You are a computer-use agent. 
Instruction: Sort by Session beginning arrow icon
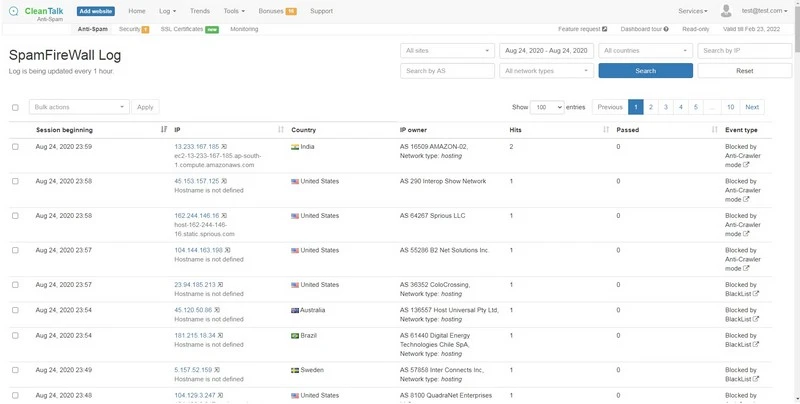pyautogui.click(x=163, y=130)
